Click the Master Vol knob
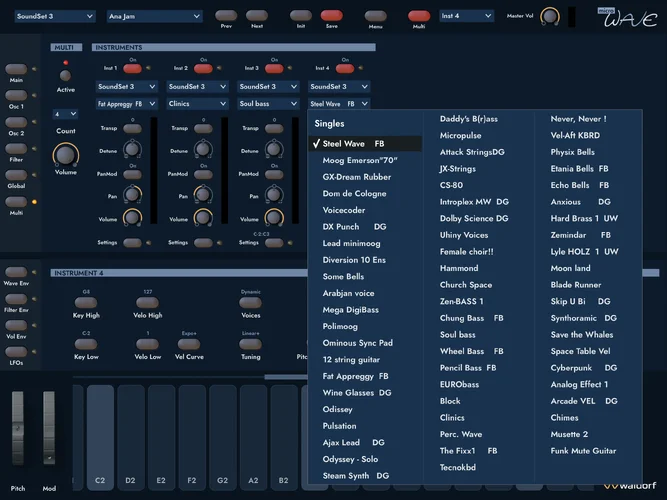This screenshot has height=500, width=667. [x=549, y=16]
